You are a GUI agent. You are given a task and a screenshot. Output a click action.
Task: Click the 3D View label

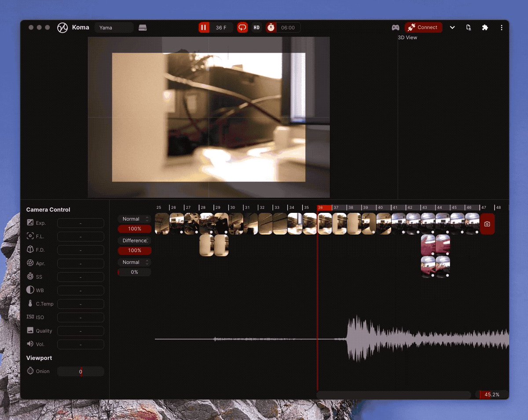click(407, 38)
